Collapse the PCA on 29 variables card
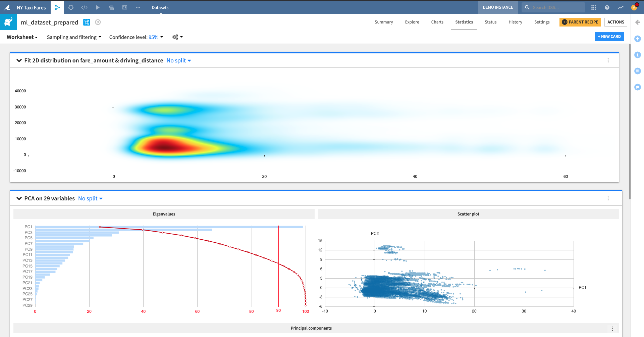The width and height of the screenshot is (644, 337). pyautogui.click(x=19, y=198)
